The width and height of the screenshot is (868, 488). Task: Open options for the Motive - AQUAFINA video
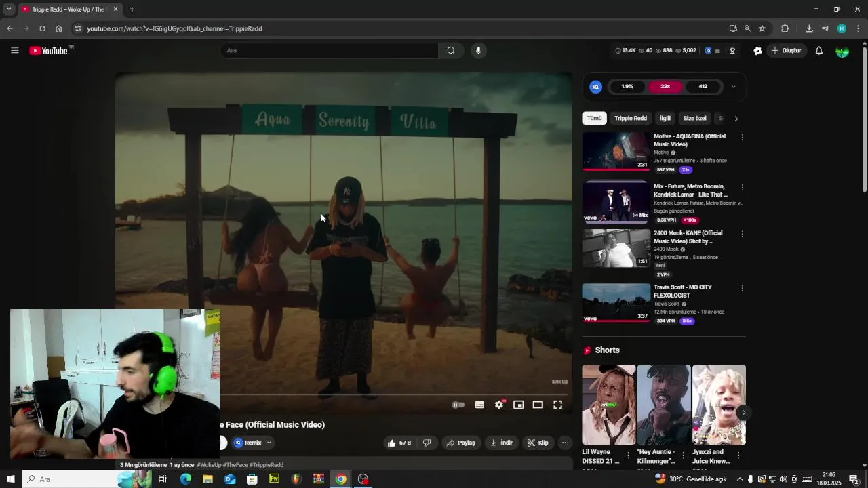click(743, 138)
